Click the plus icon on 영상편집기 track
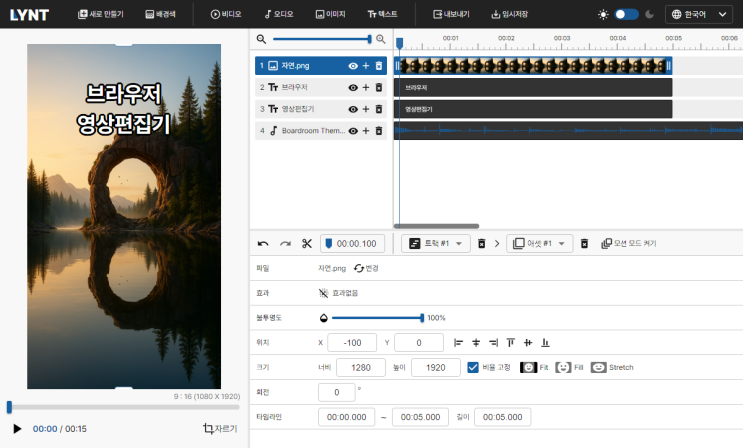Image resolution: width=743 pixels, height=448 pixels. coord(366,110)
